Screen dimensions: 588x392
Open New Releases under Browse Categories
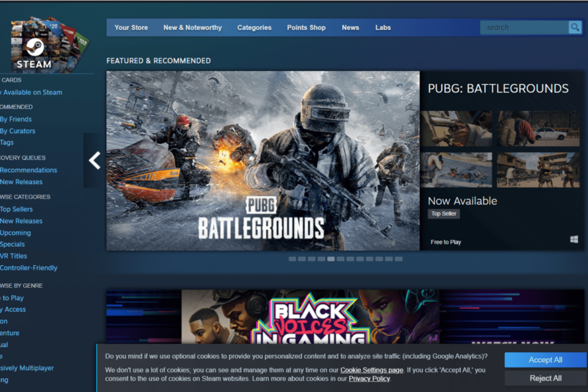(x=21, y=221)
